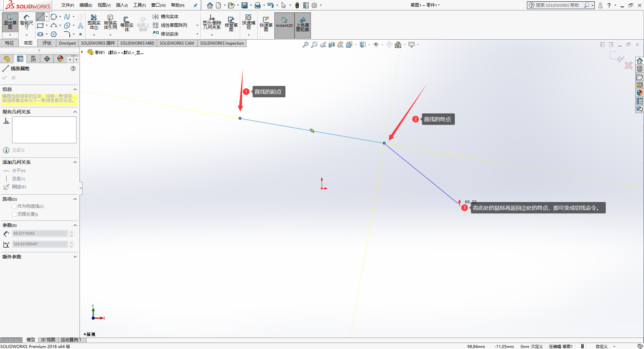Open ConfigurationManager tab icon
The image size is (644, 349).
pos(34,59)
